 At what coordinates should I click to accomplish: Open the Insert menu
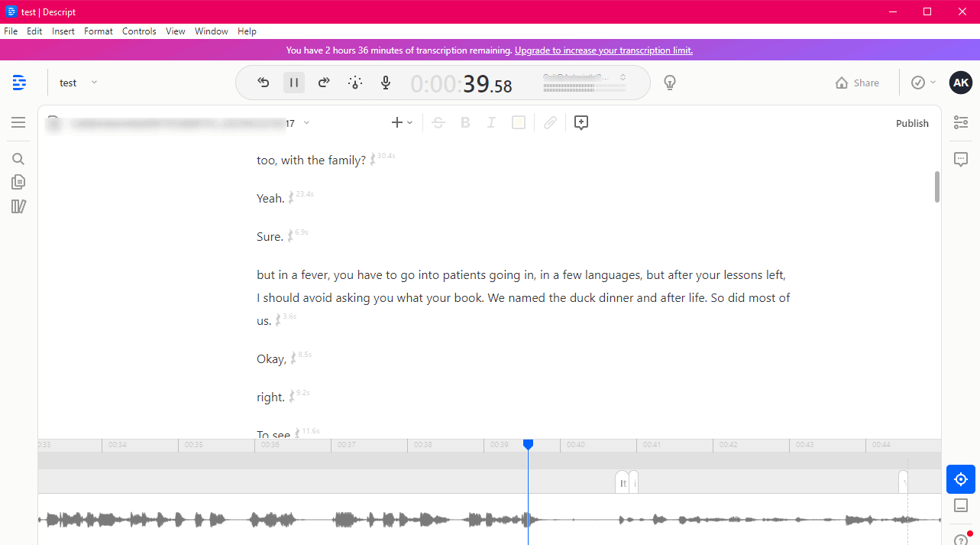63,31
